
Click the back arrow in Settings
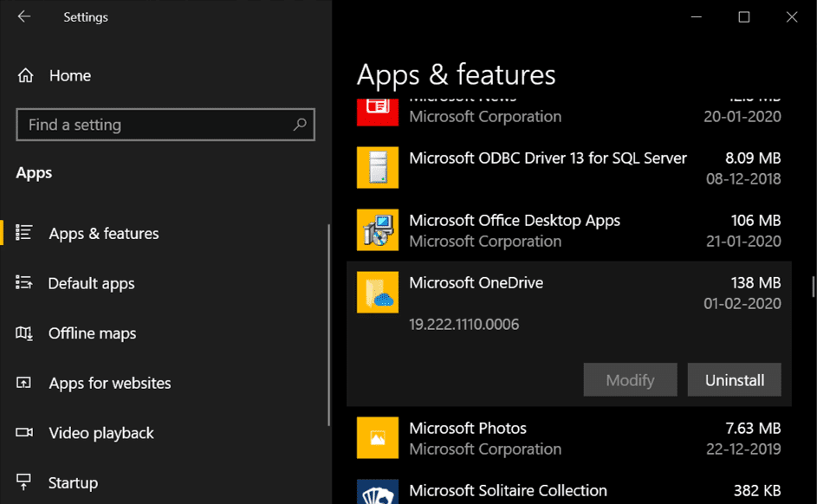point(24,16)
